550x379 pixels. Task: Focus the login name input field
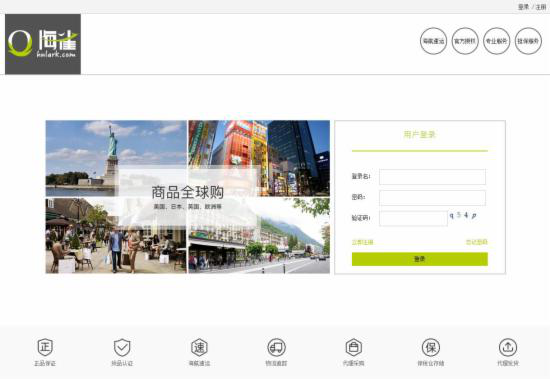point(432,177)
